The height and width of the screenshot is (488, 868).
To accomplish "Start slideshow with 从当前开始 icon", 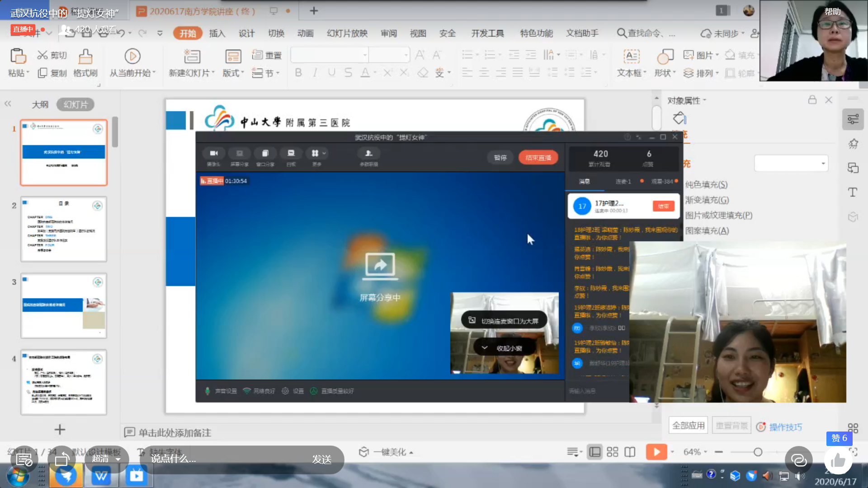I will [x=132, y=56].
